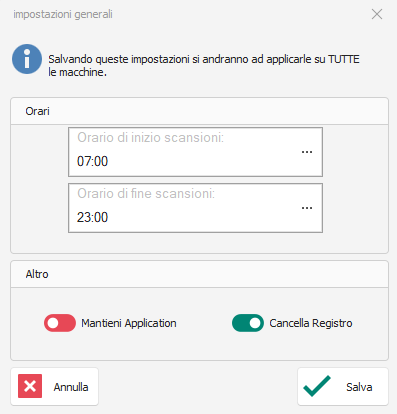Click the TUTTE le macchine warning message

pyautogui.click(x=204, y=65)
